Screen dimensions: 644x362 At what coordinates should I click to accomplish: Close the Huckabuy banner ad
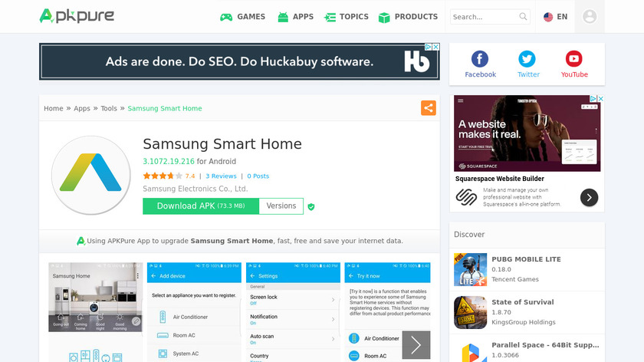[x=436, y=47]
